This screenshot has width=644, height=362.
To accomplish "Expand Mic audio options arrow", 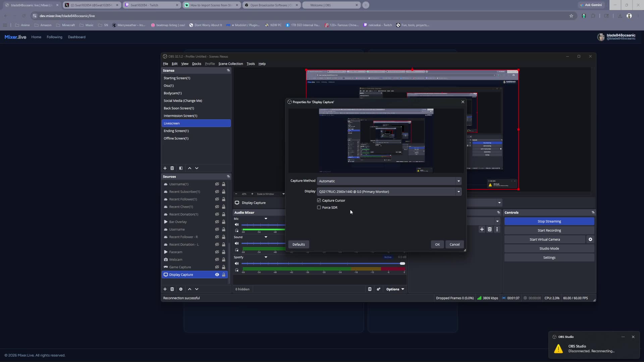I will click(266, 219).
